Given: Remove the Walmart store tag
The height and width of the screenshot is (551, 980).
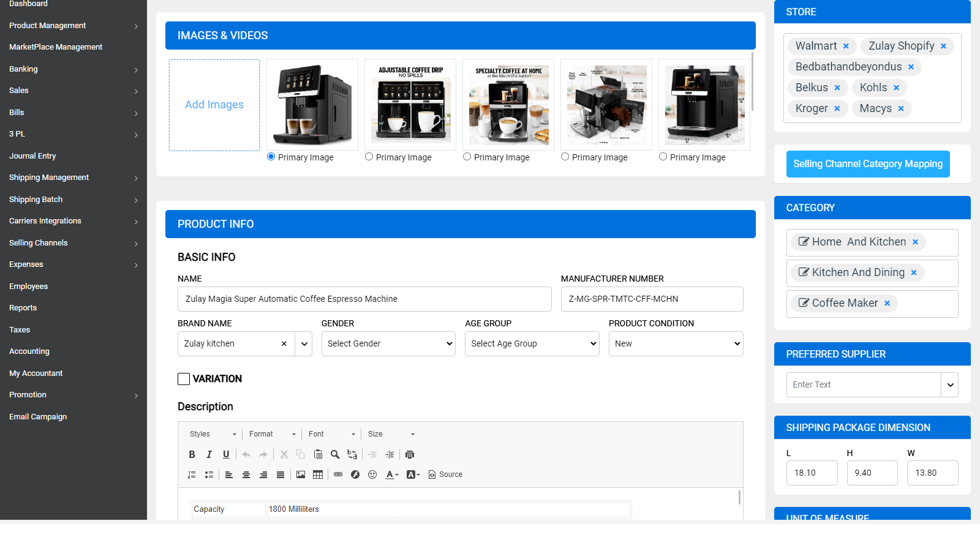Looking at the screenshot, I should [x=846, y=46].
